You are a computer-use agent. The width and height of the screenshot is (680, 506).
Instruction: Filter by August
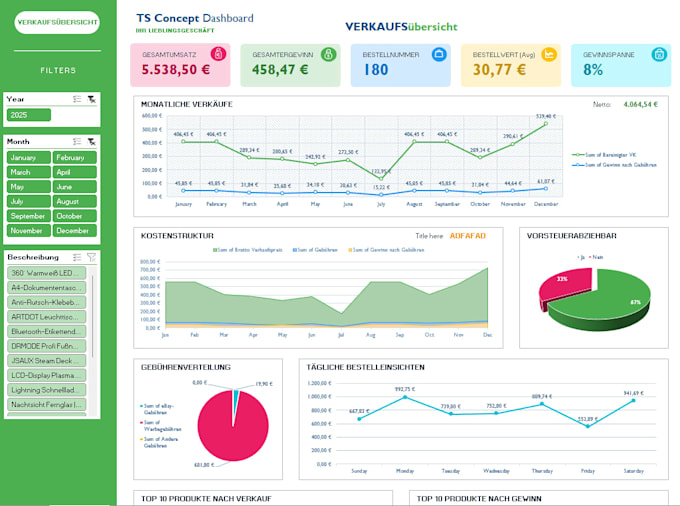75,201
